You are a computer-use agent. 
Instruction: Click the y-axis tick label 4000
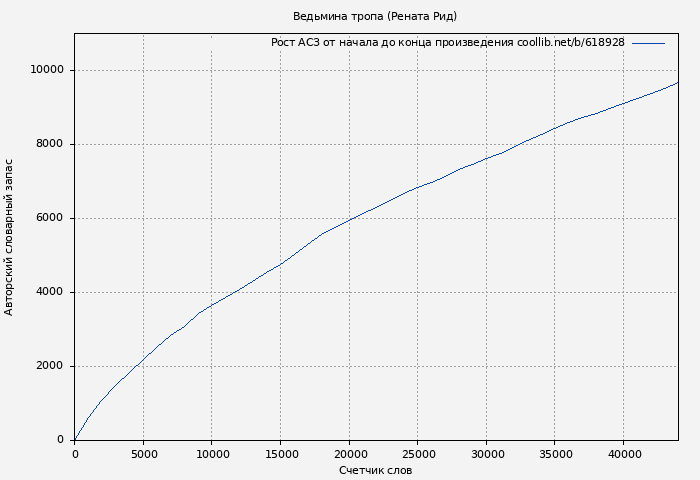click(x=50, y=292)
